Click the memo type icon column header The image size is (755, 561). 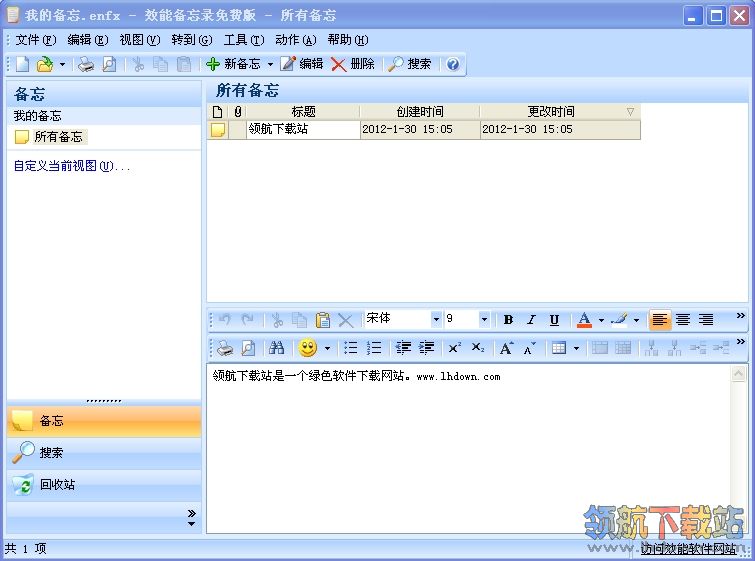(218, 112)
